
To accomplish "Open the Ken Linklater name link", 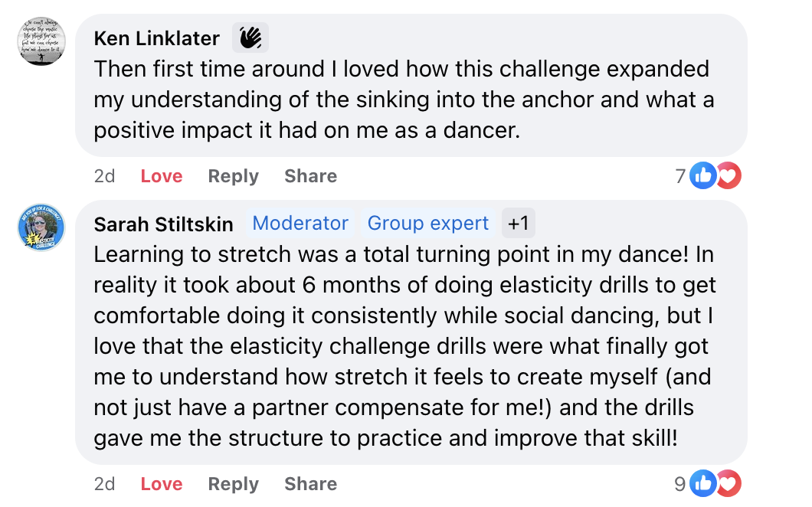I will 157,38.
